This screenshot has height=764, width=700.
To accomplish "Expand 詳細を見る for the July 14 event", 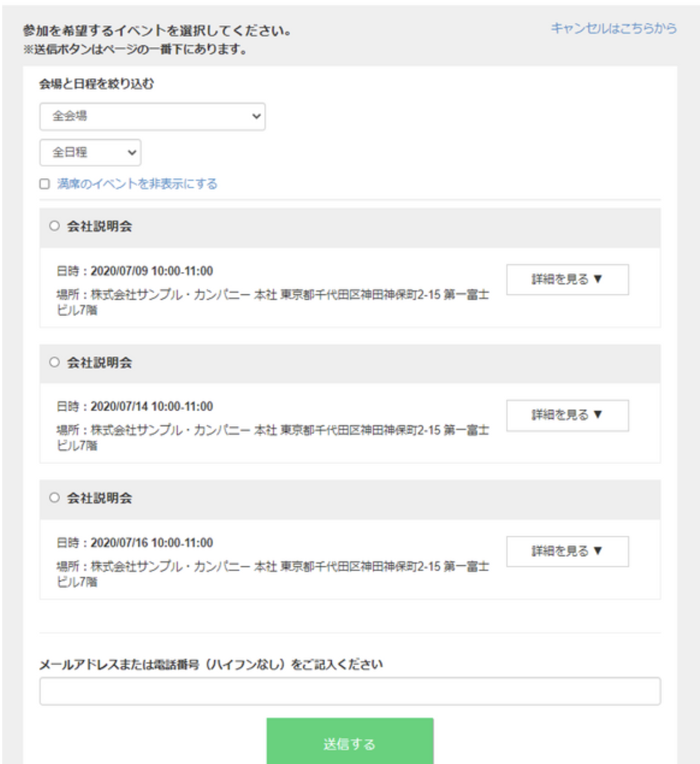I will (567, 414).
